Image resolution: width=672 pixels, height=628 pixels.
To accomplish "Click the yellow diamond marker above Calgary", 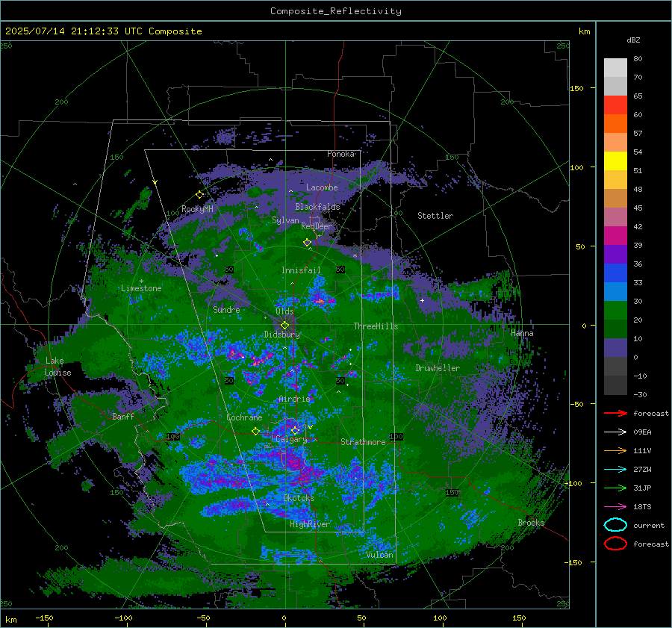I will tap(295, 430).
